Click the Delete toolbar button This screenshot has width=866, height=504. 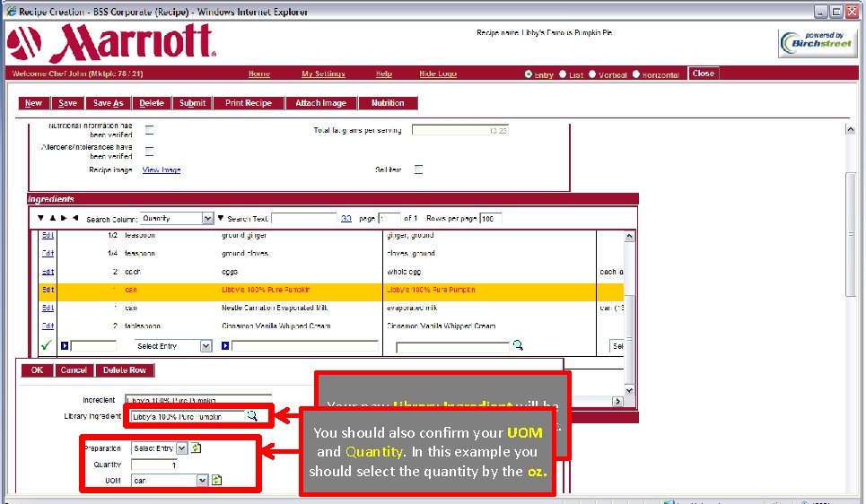[152, 103]
